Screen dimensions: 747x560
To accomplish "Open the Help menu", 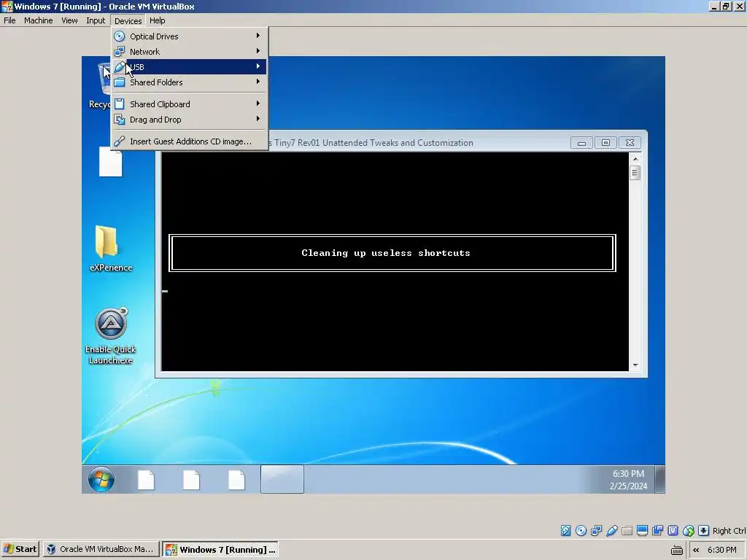I will tap(158, 20).
